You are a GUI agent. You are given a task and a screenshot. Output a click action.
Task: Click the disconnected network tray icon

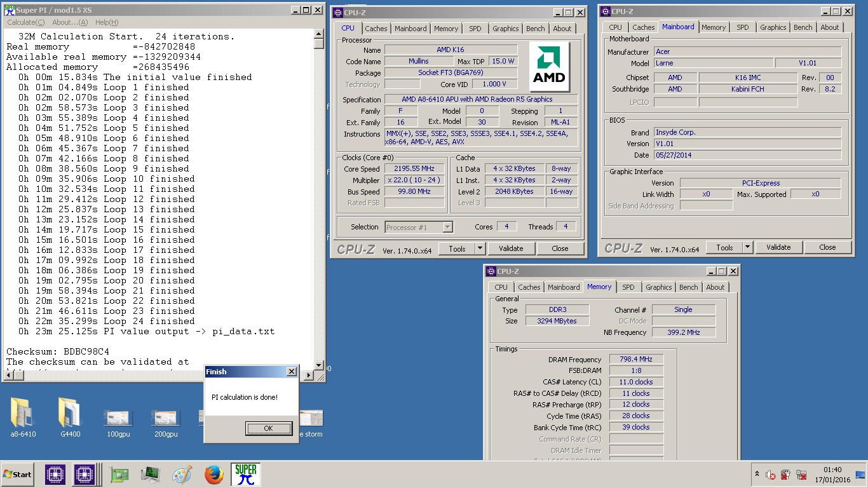click(801, 475)
